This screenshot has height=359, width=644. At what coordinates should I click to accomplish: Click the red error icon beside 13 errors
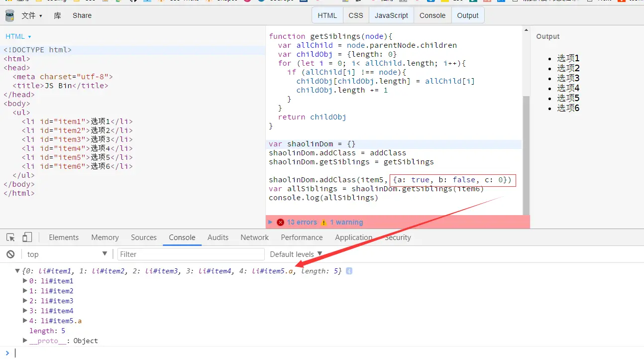point(280,223)
